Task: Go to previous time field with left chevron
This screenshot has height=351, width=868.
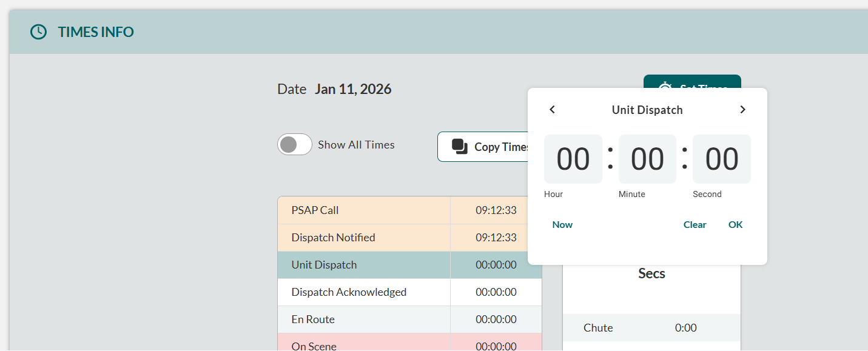Action: coord(552,110)
